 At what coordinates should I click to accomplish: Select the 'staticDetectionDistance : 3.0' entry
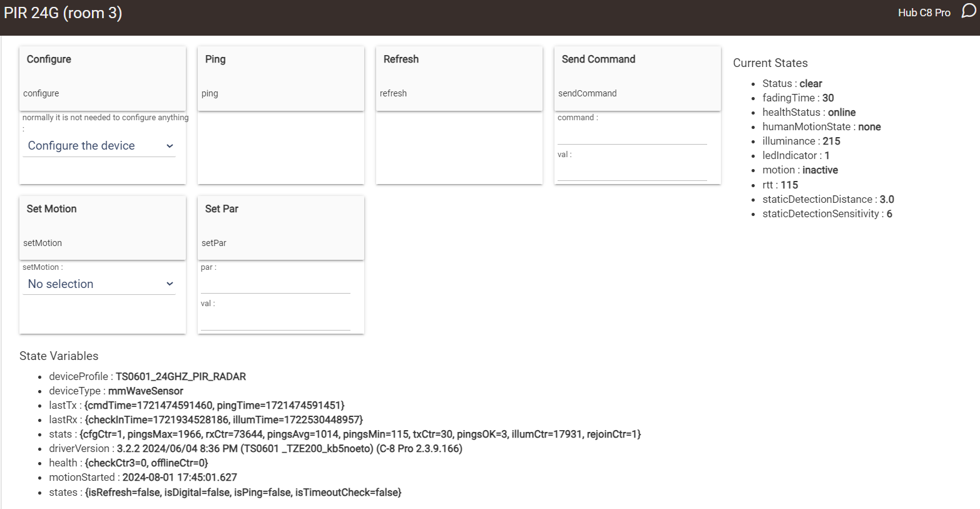point(828,199)
